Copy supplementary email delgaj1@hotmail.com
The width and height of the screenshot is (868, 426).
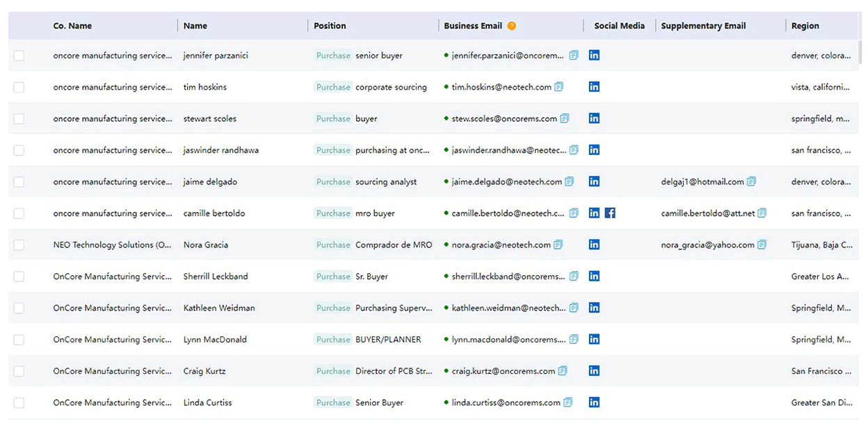click(x=752, y=181)
